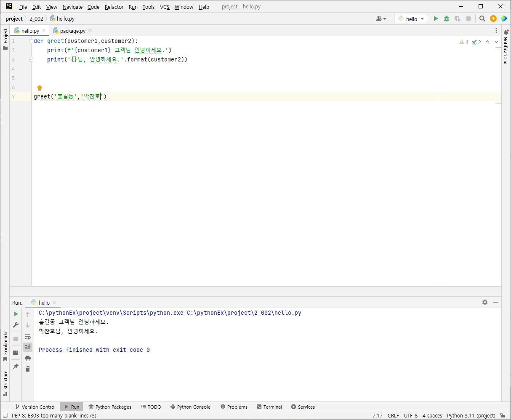Image resolution: width=511 pixels, height=420 pixels.
Task: Open the typo indicator showing 2
Action: pyautogui.click(x=476, y=42)
